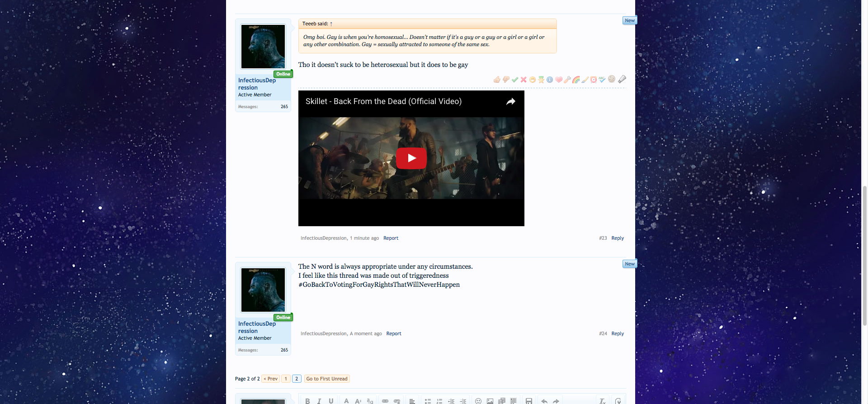This screenshot has width=868, height=404.
Task: Go to previous page with Prev button
Action: 271,379
